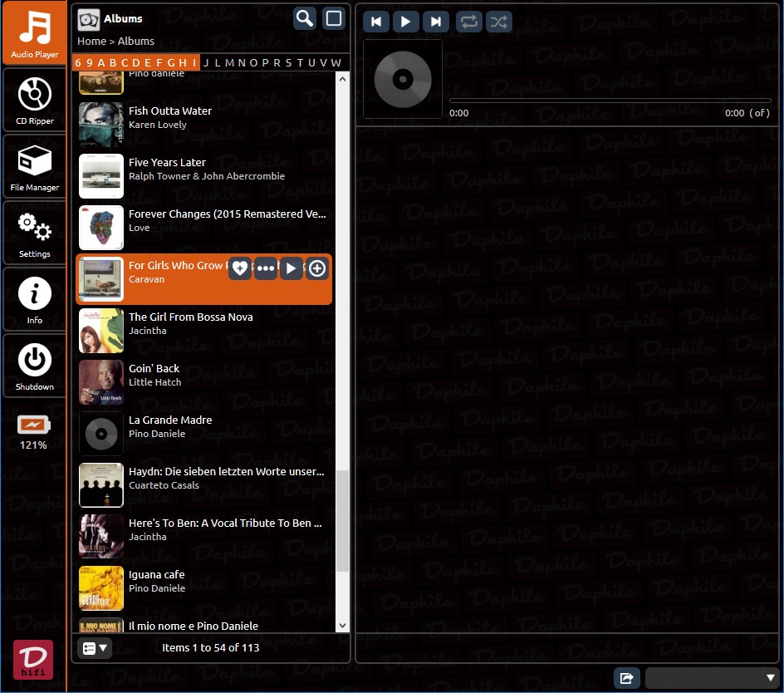
Task: Toggle shuffle playback mode
Action: coord(498,22)
